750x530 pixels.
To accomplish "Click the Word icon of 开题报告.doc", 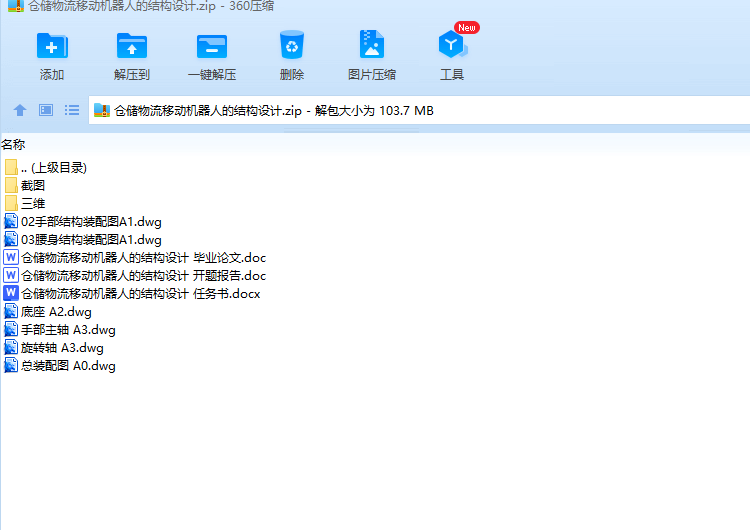I will [11, 275].
